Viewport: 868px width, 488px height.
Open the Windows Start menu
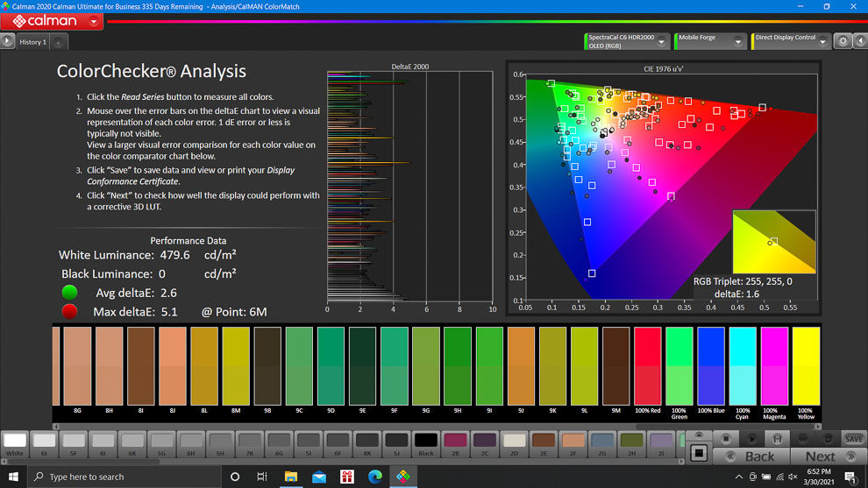13,477
